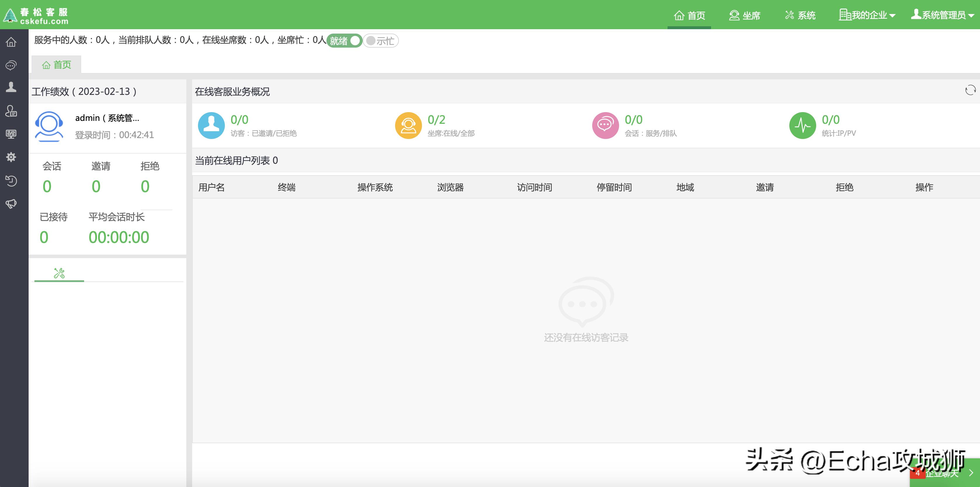Open the agent monitoring screen icon in sidebar

coord(11,134)
